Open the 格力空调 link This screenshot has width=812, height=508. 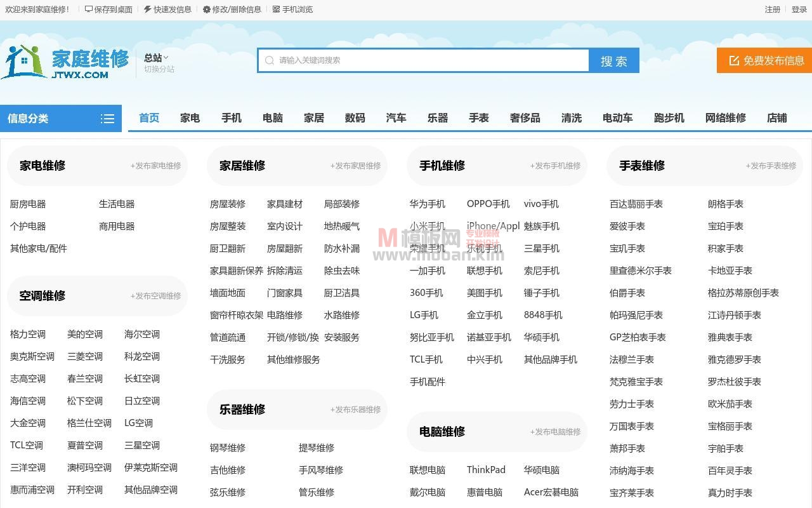[x=28, y=334]
